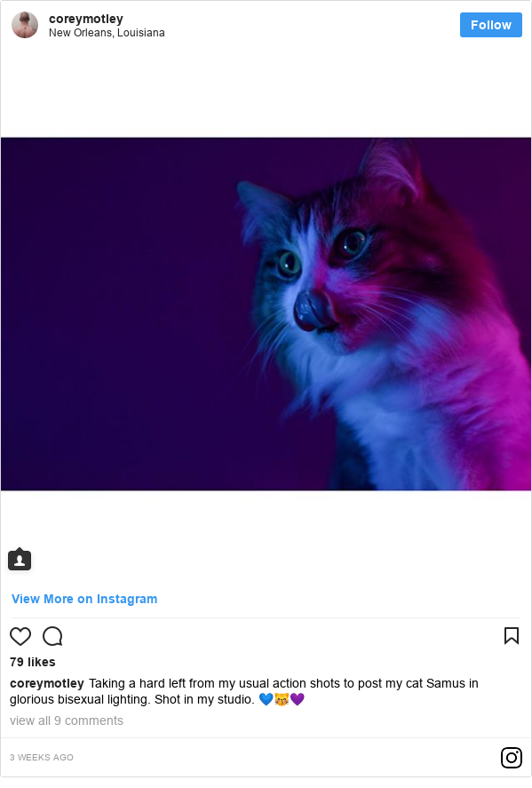532x788 pixels.
Task: View the 79 likes list
Action: [33, 662]
